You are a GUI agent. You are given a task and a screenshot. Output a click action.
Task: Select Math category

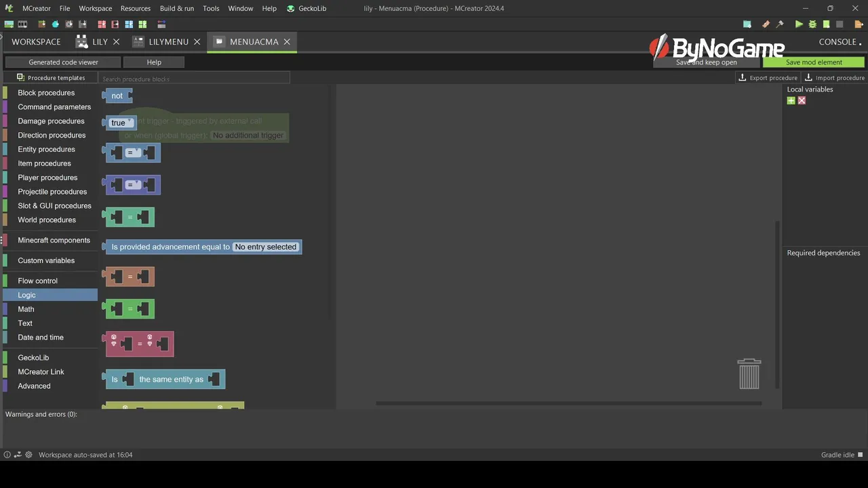50,309
